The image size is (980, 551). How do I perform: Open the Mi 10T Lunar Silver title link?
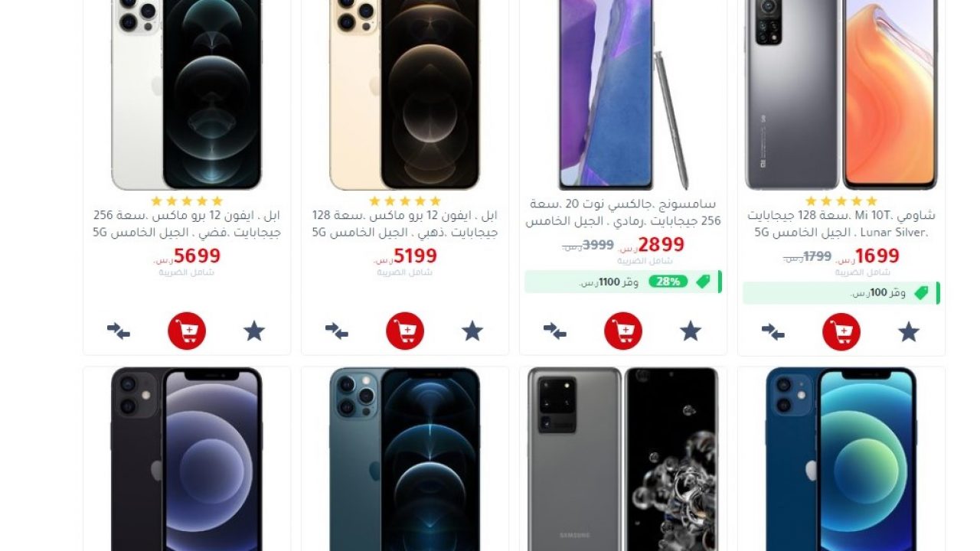coord(841,224)
